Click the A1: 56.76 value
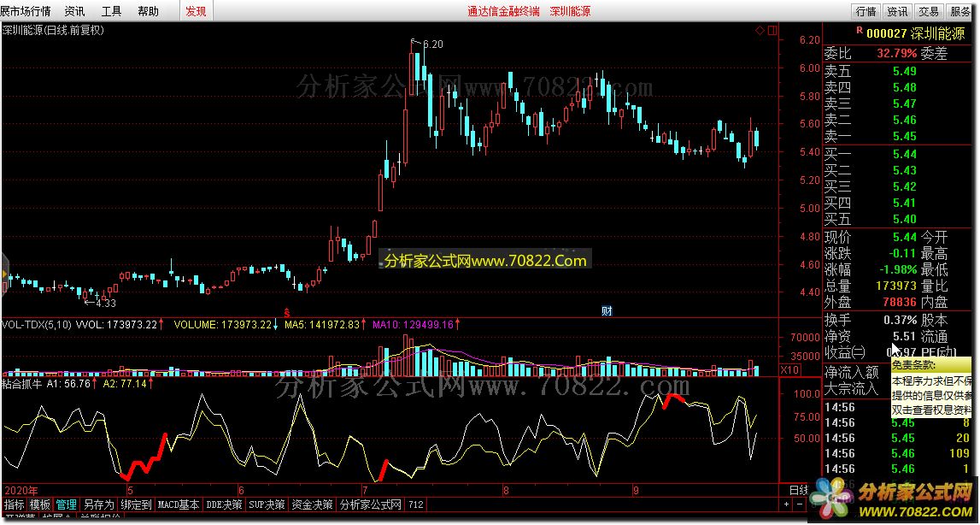The height and width of the screenshot is (525, 980). [68, 384]
